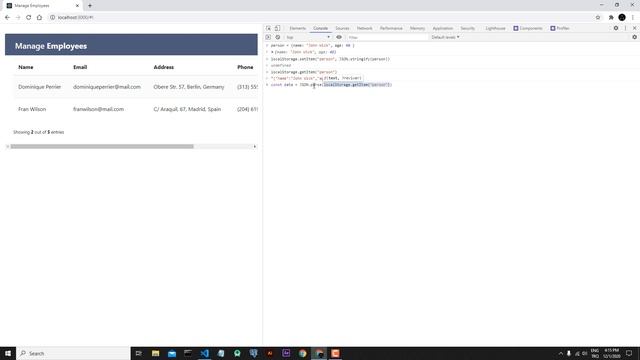Select dominiqueperrier@mail.com email cell
The image size is (640, 360).
(107, 87)
